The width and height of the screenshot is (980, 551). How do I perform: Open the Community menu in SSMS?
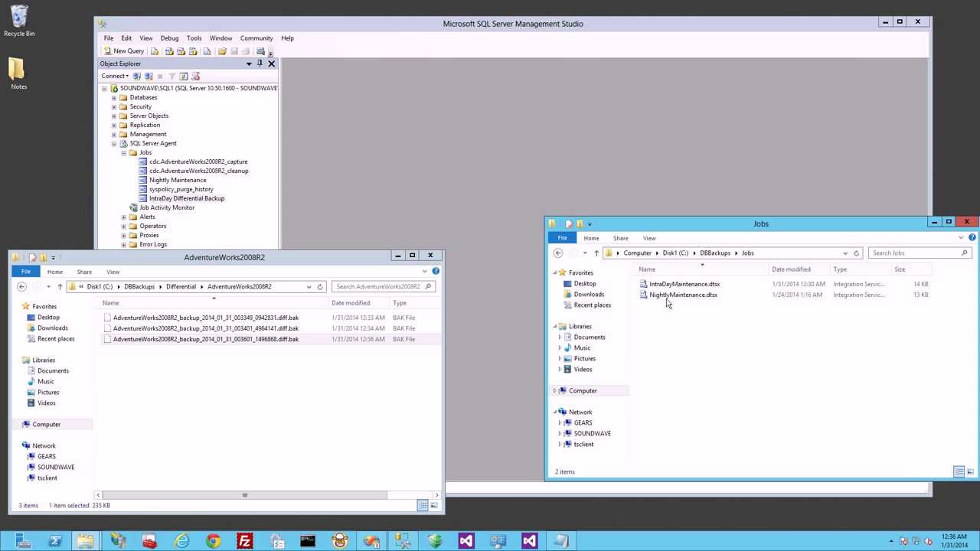(256, 38)
